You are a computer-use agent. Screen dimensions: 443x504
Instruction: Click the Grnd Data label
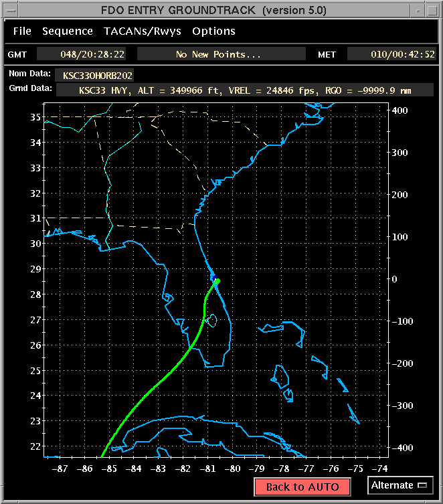point(31,88)
